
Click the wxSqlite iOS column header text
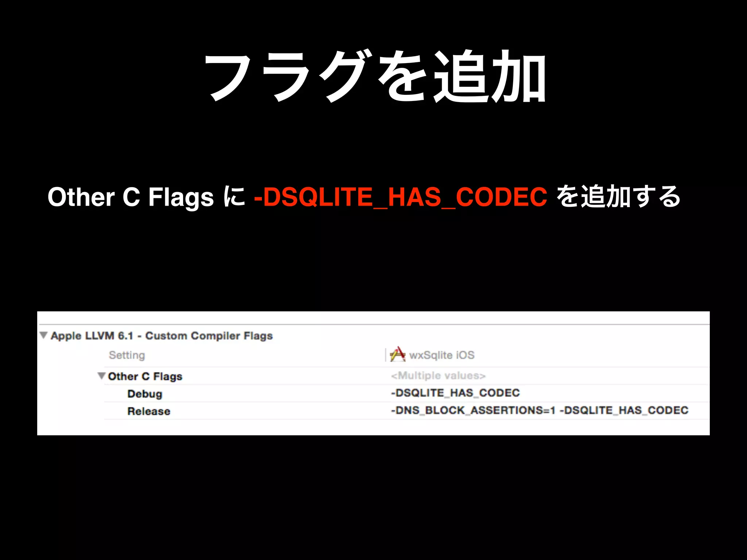click(442, 355)
